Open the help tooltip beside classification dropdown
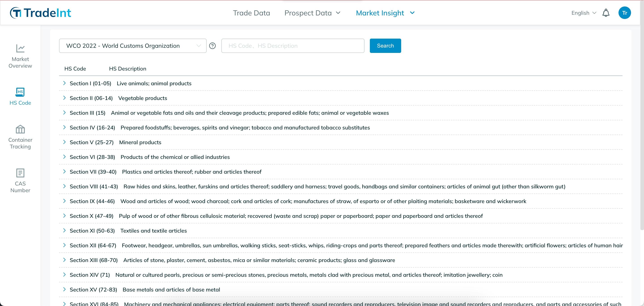644x306 pixels. tap(212, 46)
